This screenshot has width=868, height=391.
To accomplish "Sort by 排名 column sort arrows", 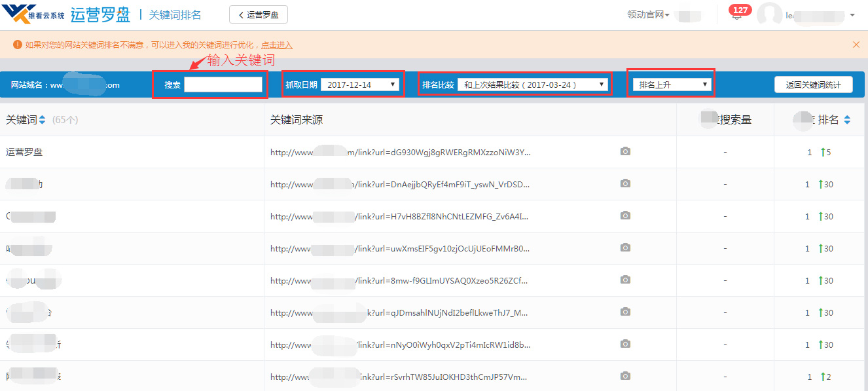I will click(847, 120).
